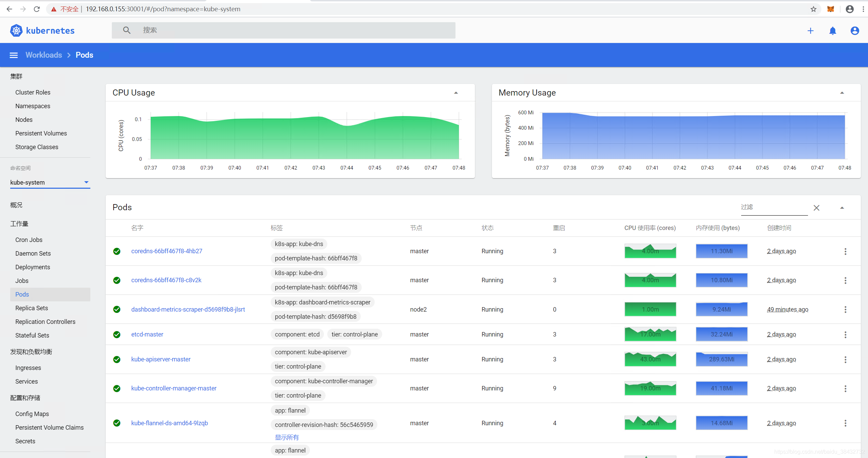Open the kube-system namespace dropdown
The width and height of the screenshot is (868, 458).
click(x=49, y=182)
